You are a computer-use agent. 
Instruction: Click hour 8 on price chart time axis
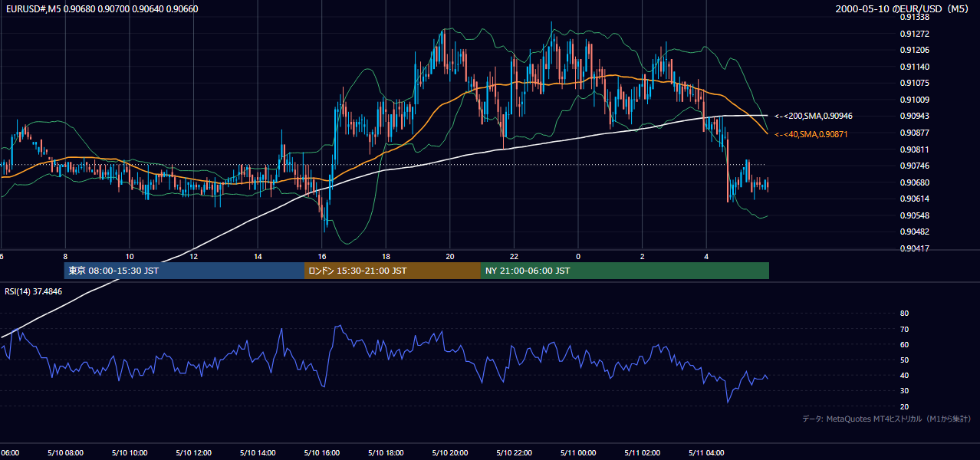click(65, 256)
